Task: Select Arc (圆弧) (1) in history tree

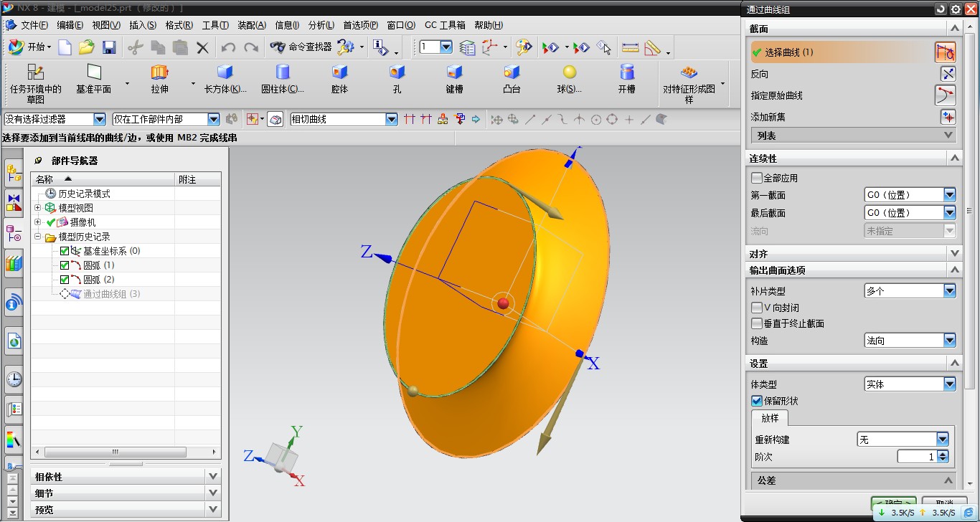Action: [x=98, y=265]
